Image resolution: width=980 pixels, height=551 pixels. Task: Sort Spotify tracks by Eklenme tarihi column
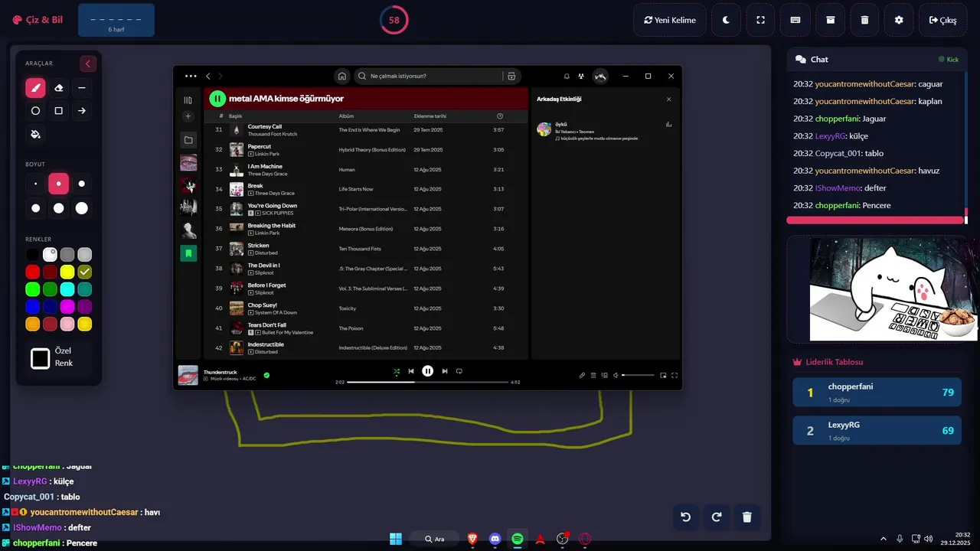pyautogui.click(x=430, y=116)
